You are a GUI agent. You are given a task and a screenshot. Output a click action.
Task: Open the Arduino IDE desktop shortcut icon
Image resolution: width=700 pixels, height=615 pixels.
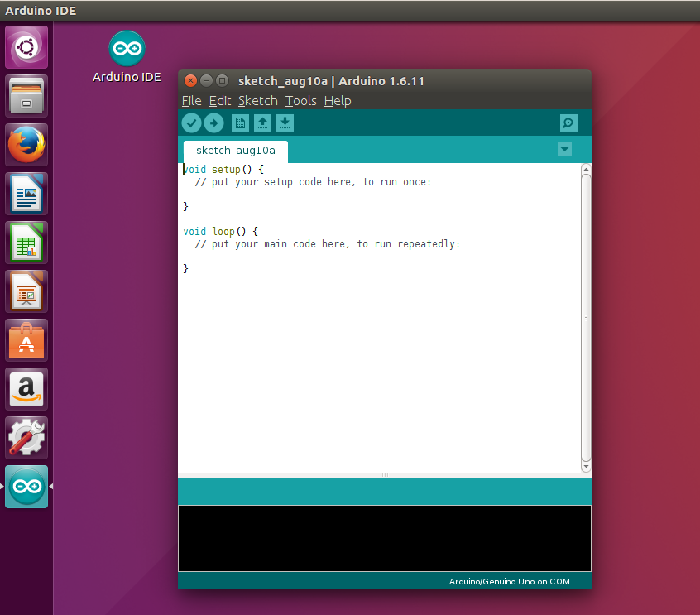click(127, 57)
